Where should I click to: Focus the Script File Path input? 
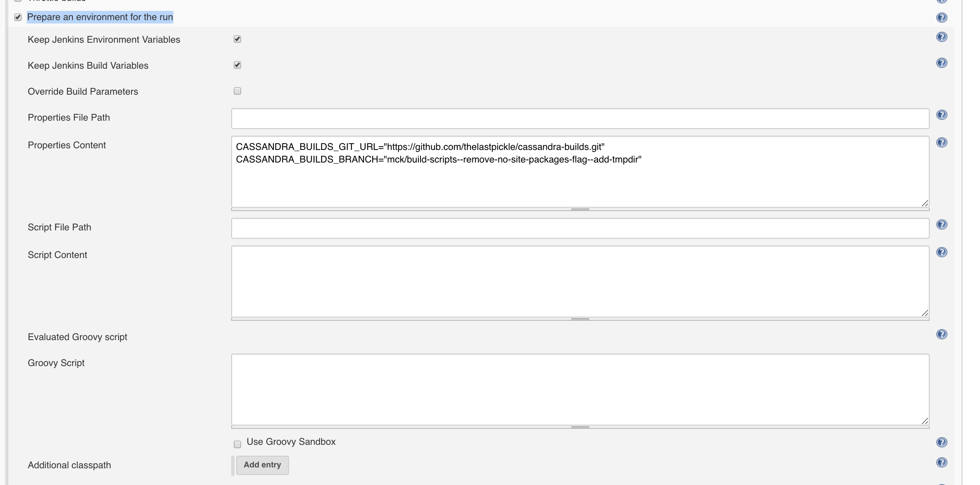(580, 228)
